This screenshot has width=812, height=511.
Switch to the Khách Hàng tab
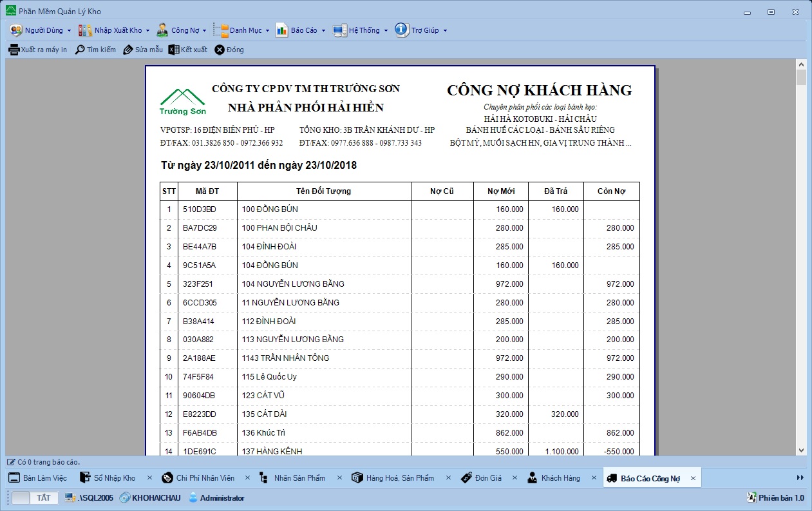[x=560, y=478]
